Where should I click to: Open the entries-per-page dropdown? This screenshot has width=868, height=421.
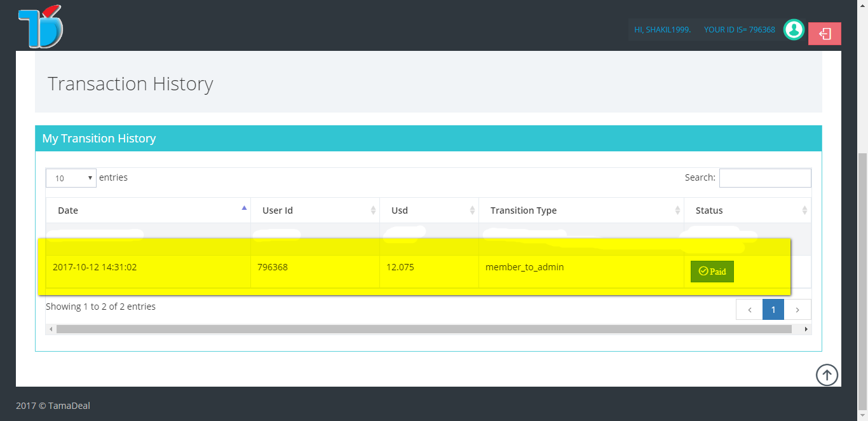[71, 178]
